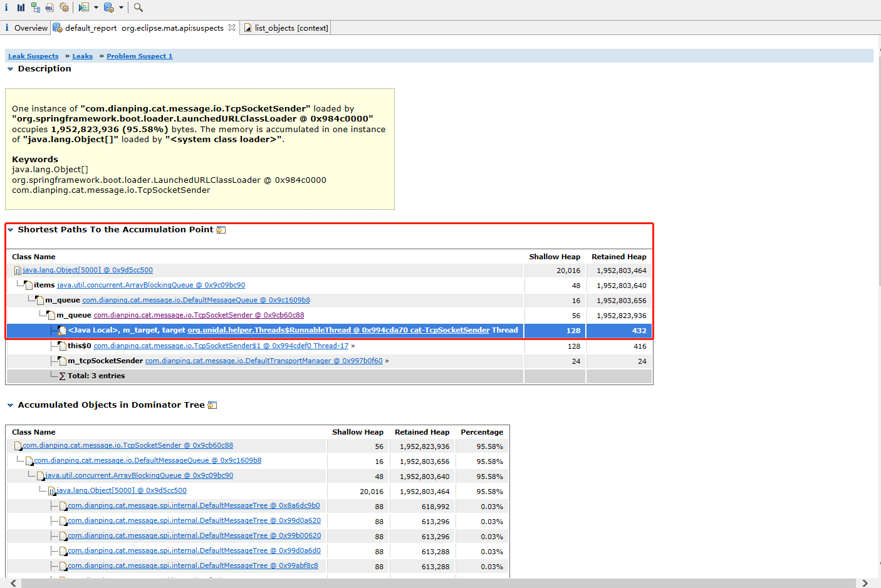
Task: Open the heap dump overview icon in toolbar
Action: tap(6, 8)
